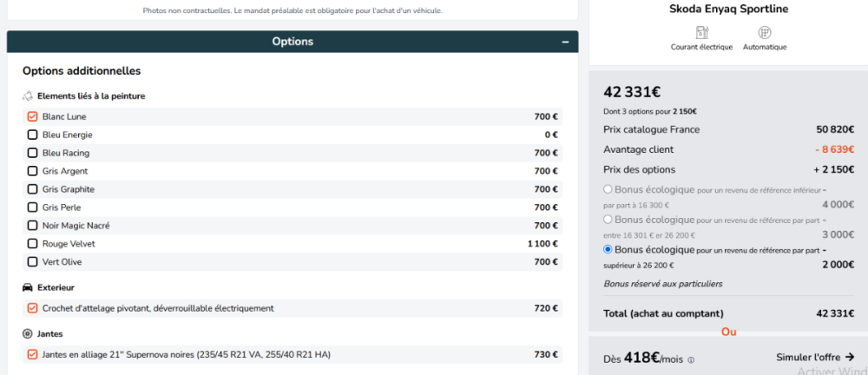Deselect the 21" Supernova noires wheels
Image resolution: width=868 pixels, height=375 pixels.
tap(33, 354)
